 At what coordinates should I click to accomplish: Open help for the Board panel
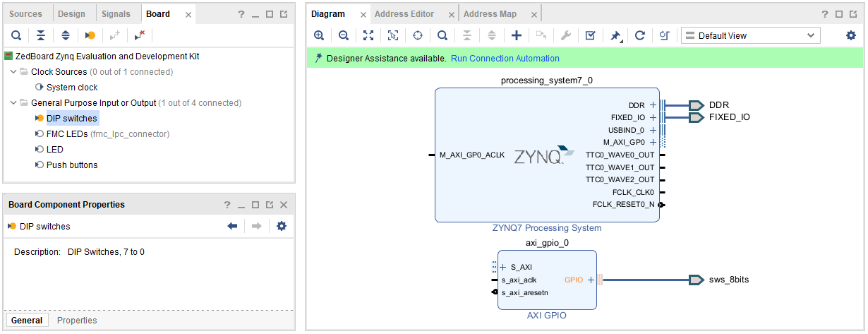[241, 14]
